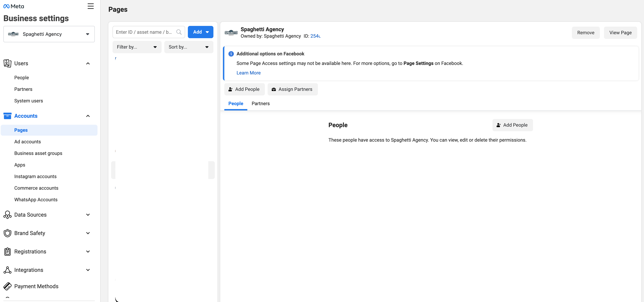The width and height of the screenshot is (644, 302).
Task: Click the Integrations icon
Action: 7,270
